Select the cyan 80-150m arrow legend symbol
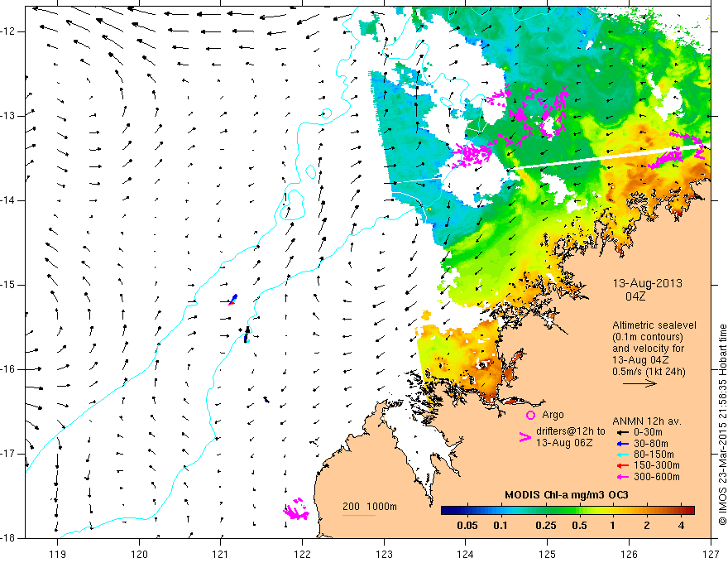This screenshot has width=728, height=563. coord(622,455)
